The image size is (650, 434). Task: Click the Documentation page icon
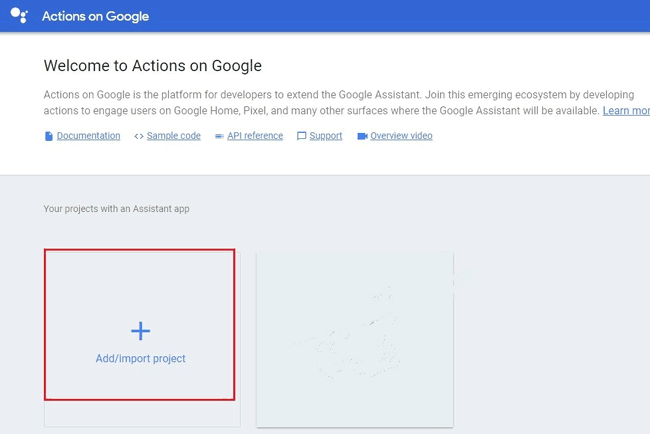[49, 136]
